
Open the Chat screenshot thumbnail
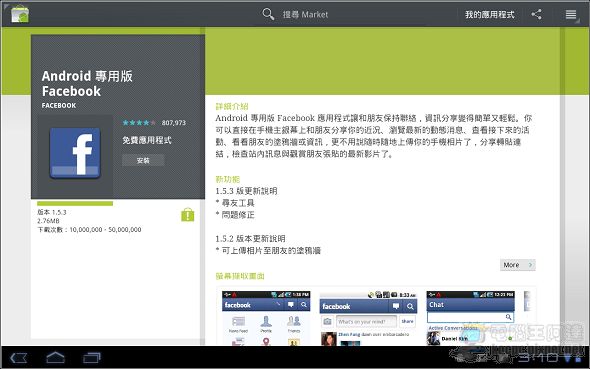(x=470, y=318)
